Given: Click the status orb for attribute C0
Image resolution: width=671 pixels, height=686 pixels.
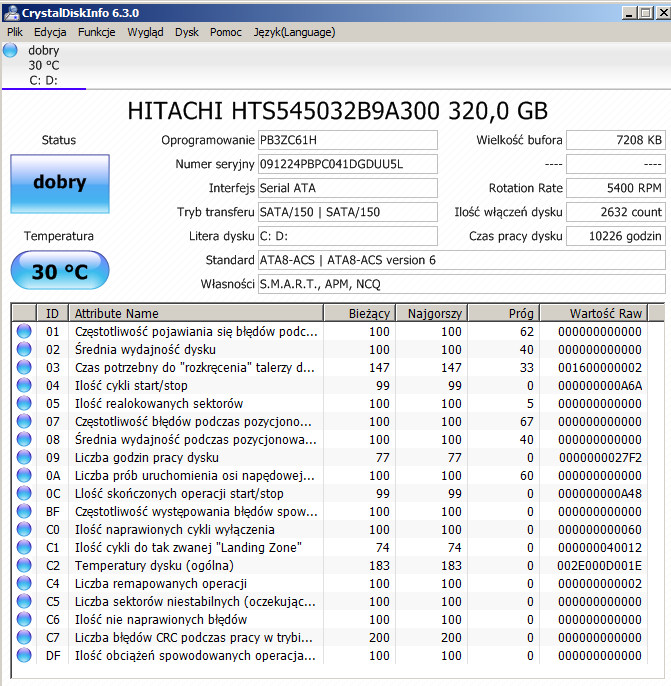Looking at the screenshot, I should pyautogui.click(x=24, y=529).
